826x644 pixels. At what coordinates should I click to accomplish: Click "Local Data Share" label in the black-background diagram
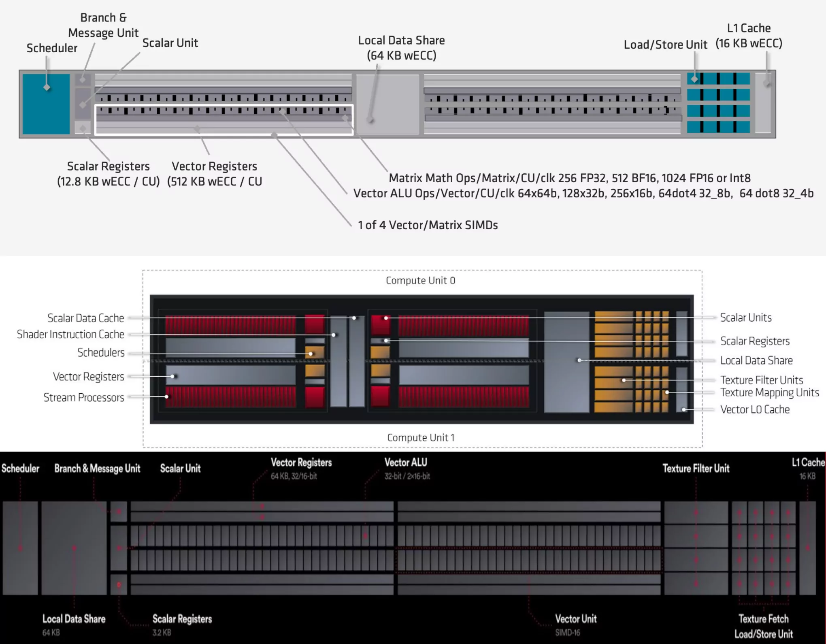[74, 619]
